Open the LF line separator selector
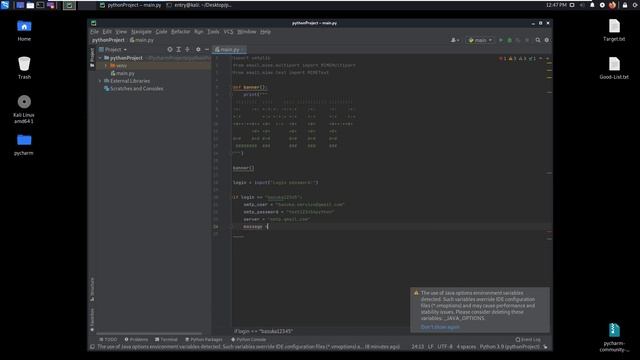Image resolution: width=640 pixels, height=360 pixels. [431, 347]
